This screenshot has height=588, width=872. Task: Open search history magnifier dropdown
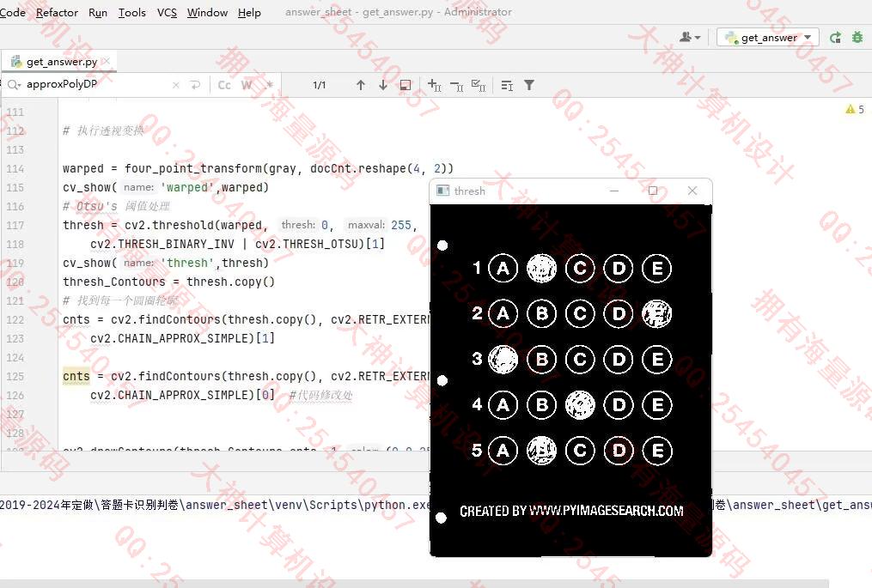pos(14,84)
